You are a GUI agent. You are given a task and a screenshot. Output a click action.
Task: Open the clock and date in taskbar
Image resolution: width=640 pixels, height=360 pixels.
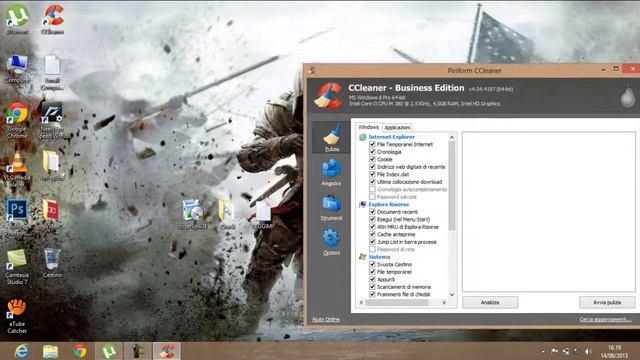[614, 351]
